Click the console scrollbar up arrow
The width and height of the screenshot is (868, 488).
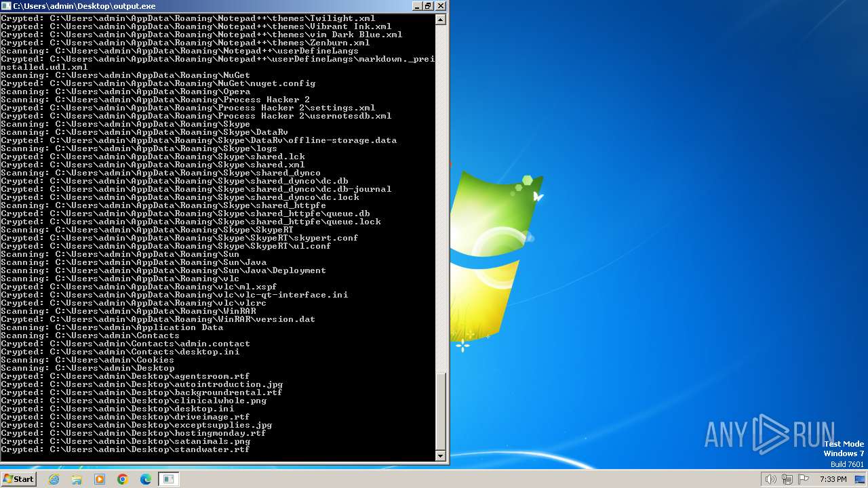(441, 19)
